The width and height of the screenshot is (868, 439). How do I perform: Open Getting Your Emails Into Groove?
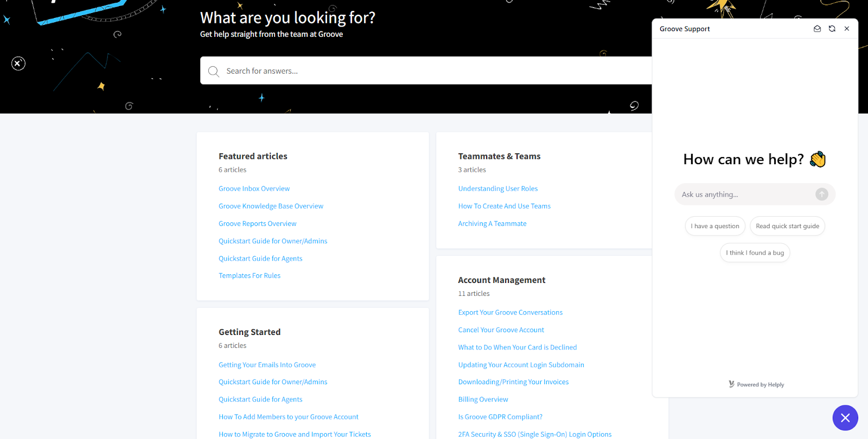[x=267, y=365]
